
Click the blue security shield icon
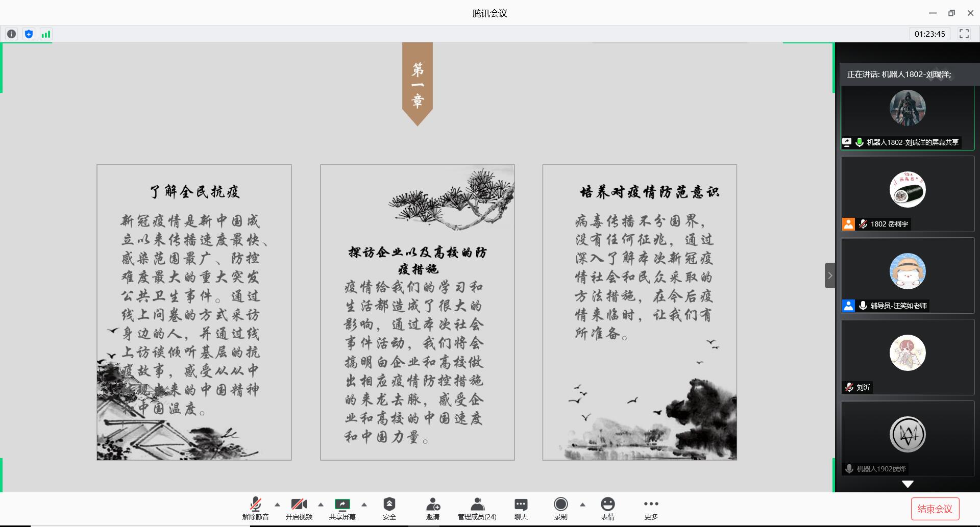point(29,34)
